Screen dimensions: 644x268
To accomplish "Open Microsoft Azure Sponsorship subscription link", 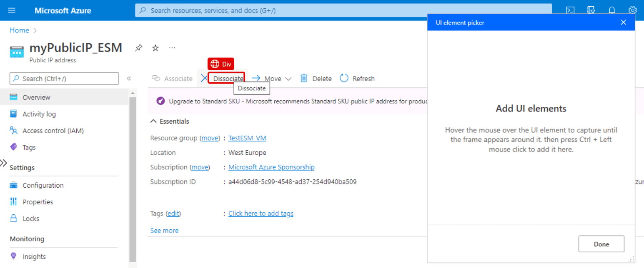I will pyautogui.click(x=271, y=167).
